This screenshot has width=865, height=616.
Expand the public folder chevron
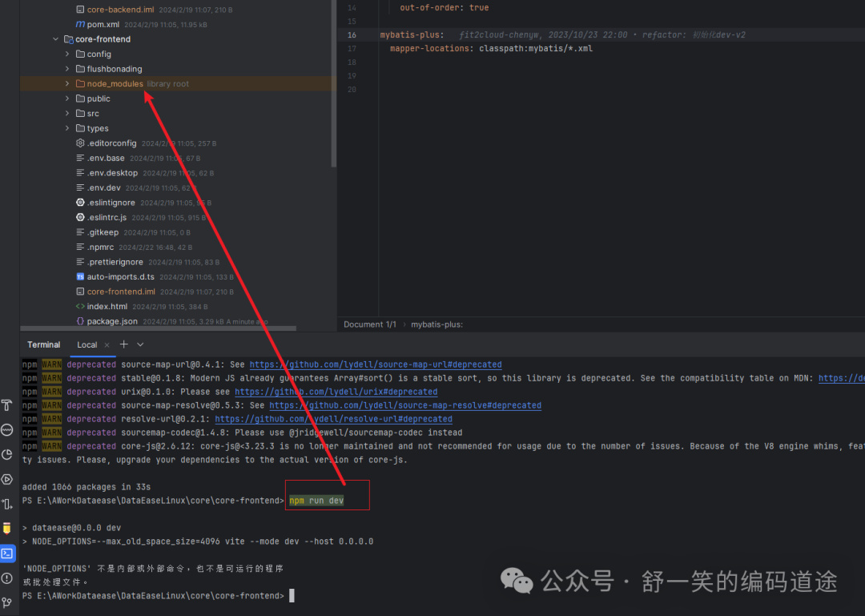[67, 99]
